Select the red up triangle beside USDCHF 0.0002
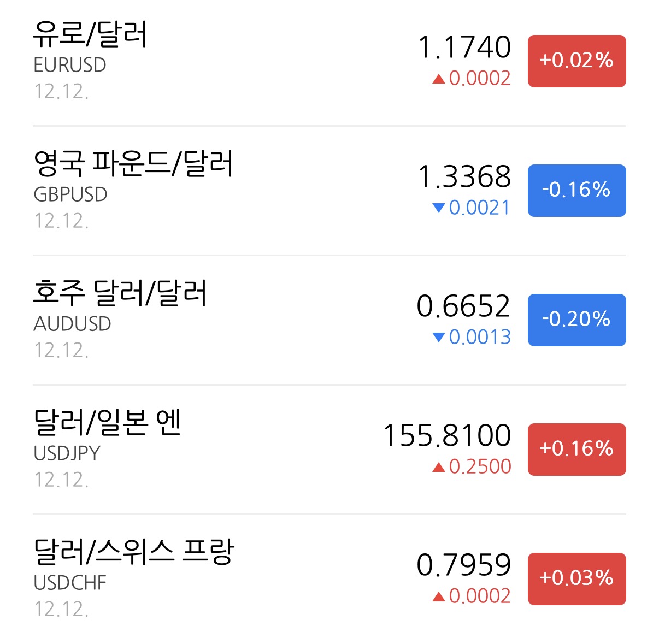659x644 pixels. point(438,596)
